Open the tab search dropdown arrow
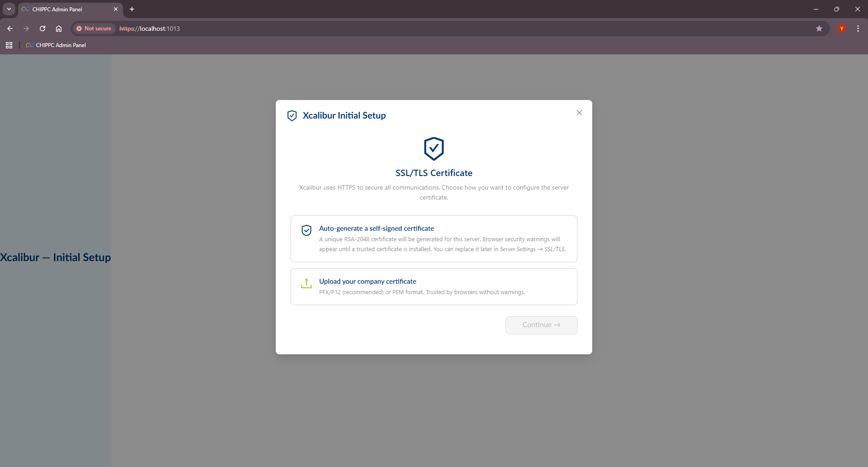868x467 pixels. coord(9,9)
